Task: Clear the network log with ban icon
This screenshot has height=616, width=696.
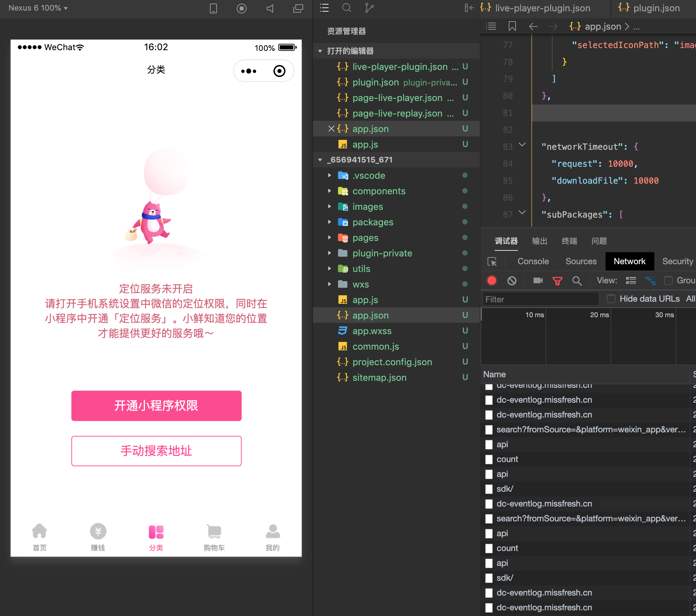Action: click(x=512, y=280)
